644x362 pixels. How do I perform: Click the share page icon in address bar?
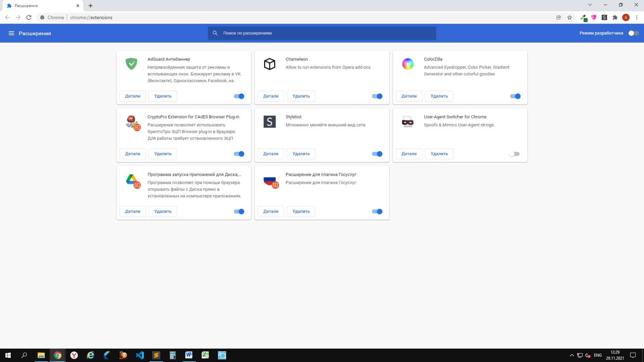[558, 17]
